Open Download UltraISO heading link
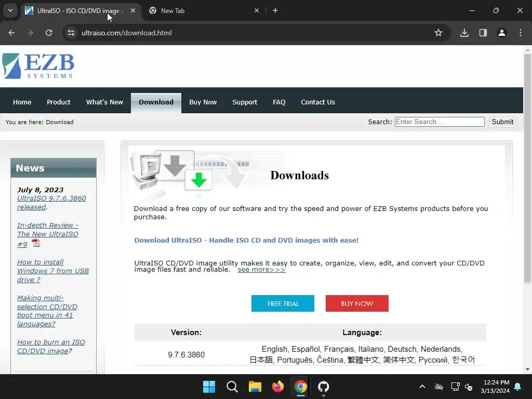532x399 pixels. 246,240
